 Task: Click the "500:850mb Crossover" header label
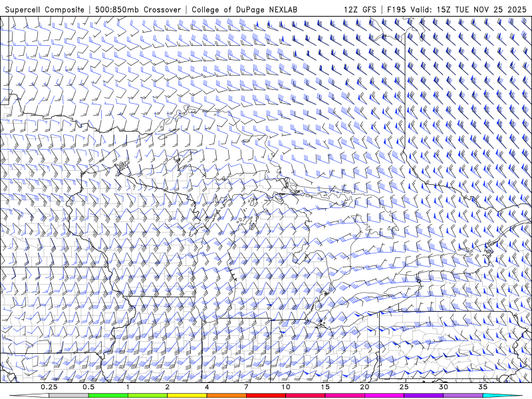(138, 10)
